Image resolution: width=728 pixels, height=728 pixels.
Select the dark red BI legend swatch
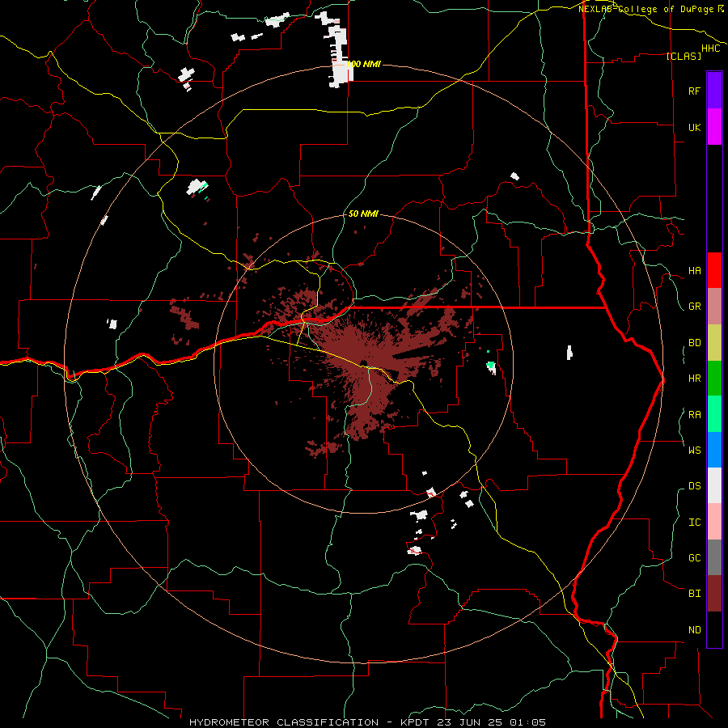click(714, 594)
